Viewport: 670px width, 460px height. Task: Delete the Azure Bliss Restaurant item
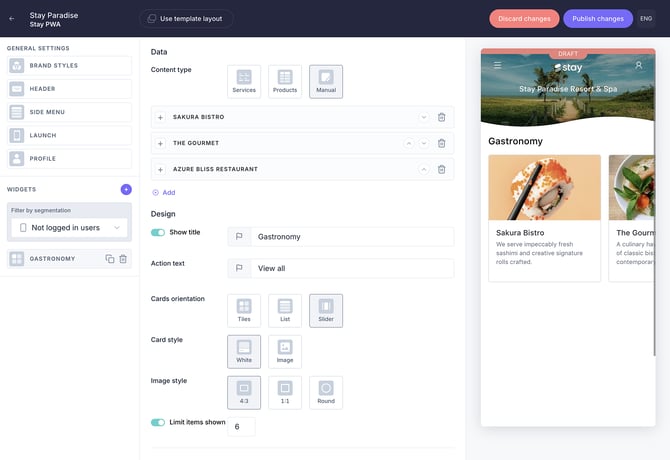point(441,170)
